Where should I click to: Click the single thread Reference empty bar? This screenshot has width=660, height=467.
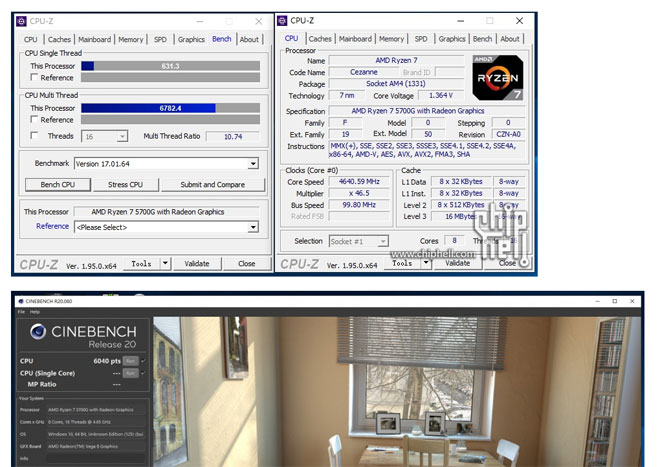170,77
